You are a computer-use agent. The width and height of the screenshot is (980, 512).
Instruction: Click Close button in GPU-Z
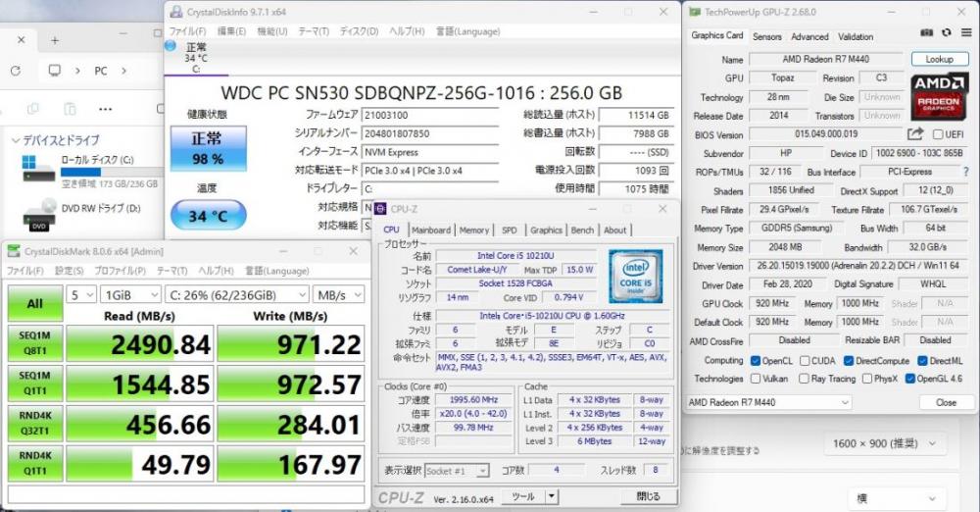946,402
